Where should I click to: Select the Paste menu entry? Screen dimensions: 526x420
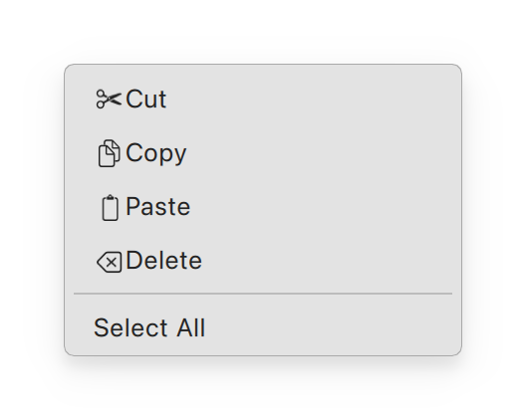click(263, 207)
